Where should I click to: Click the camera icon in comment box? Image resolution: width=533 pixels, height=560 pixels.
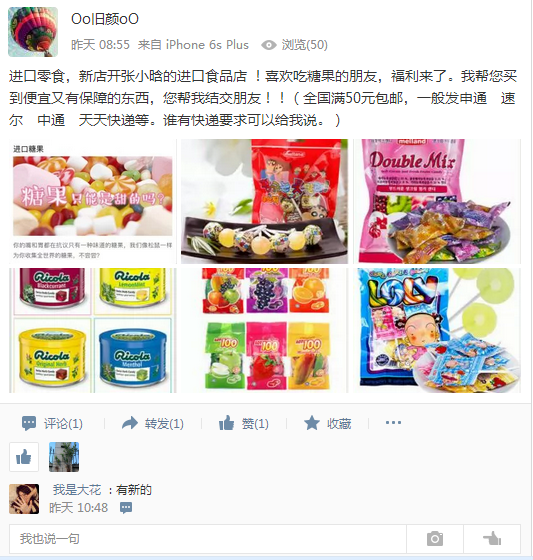435,539
